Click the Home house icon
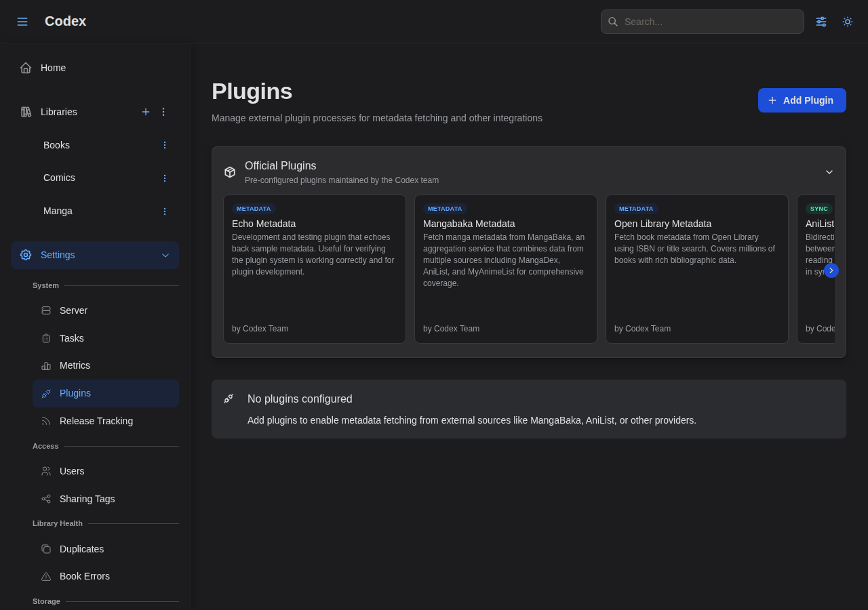 tap(26, 68)
